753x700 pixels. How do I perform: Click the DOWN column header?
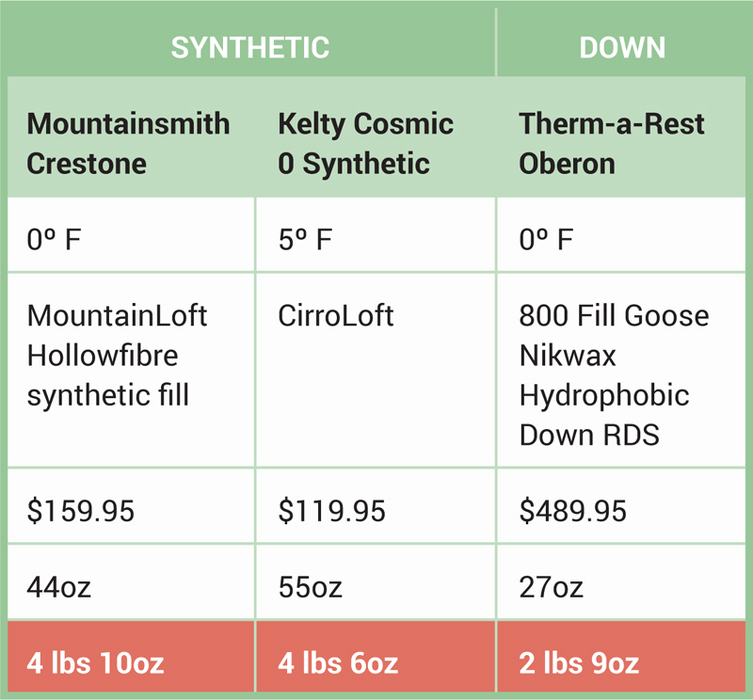(622, 47)
